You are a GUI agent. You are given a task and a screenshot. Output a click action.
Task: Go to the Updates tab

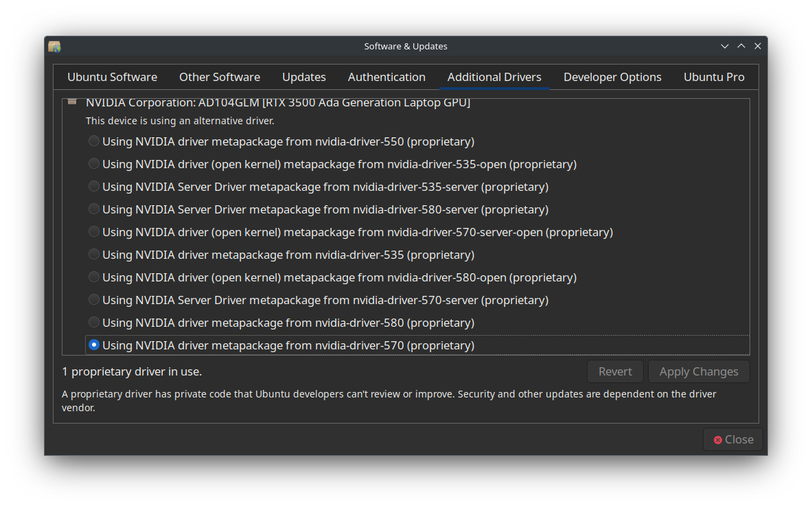click(x=304, y=77)
